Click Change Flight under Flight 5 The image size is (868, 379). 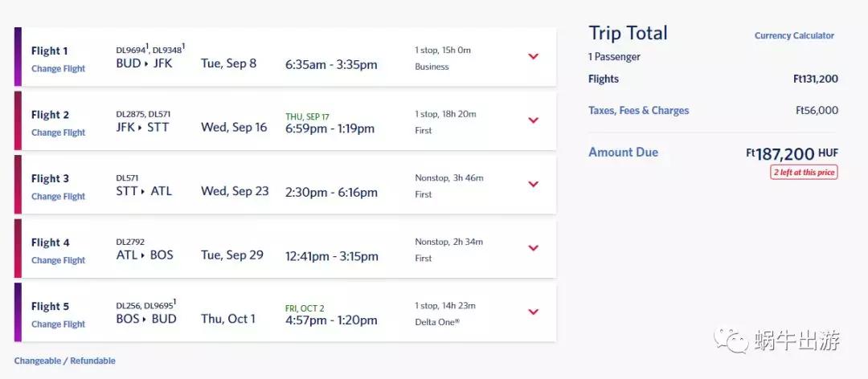(58, 324)
